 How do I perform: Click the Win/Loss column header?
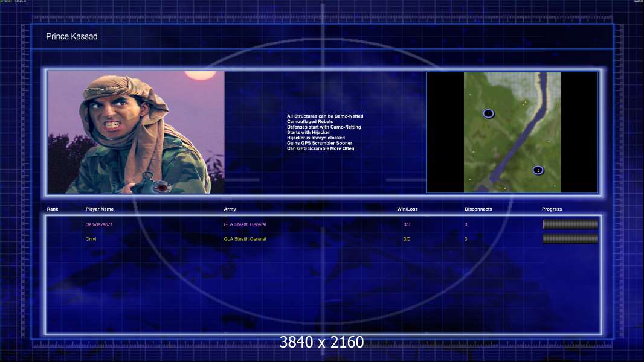pos(407,209)
